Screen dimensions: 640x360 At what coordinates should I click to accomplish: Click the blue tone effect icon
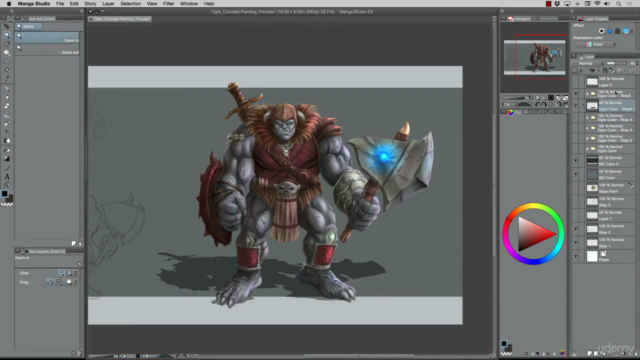tap(610, 31)
